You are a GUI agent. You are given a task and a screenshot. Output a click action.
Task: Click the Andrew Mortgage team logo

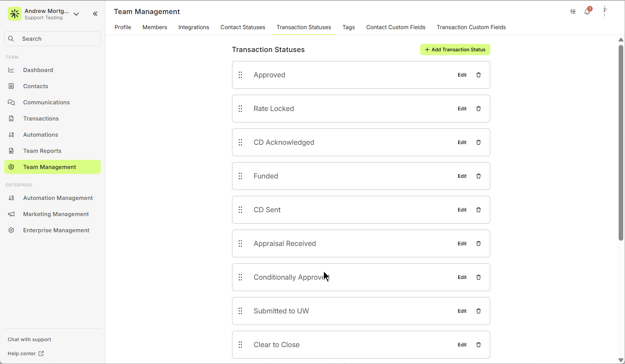[15, 14]
